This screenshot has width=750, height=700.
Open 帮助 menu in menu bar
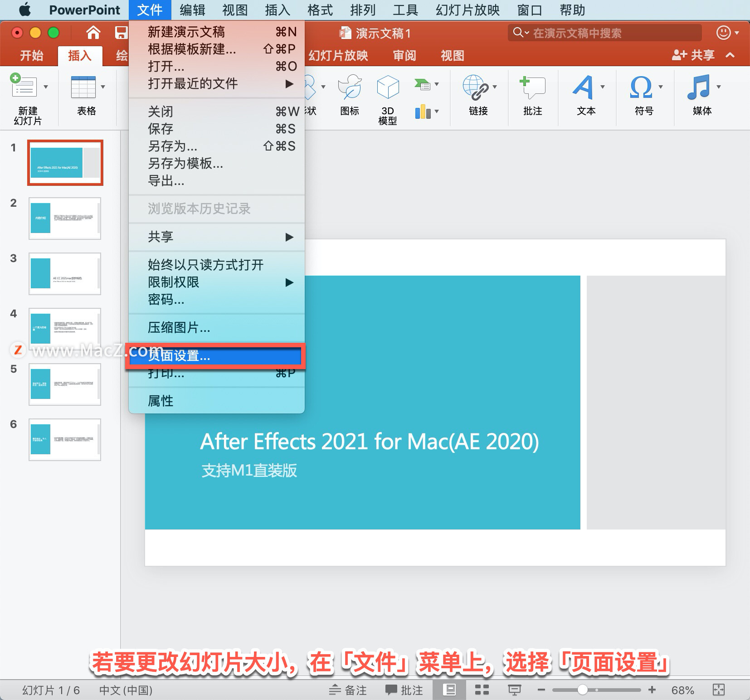pos(572,10)
